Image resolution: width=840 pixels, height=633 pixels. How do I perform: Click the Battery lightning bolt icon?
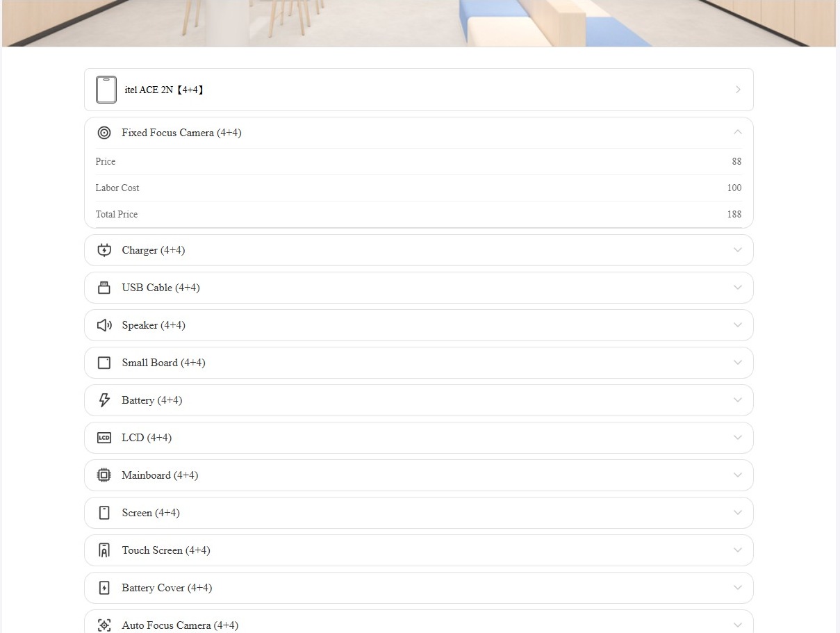pos(104,400)
